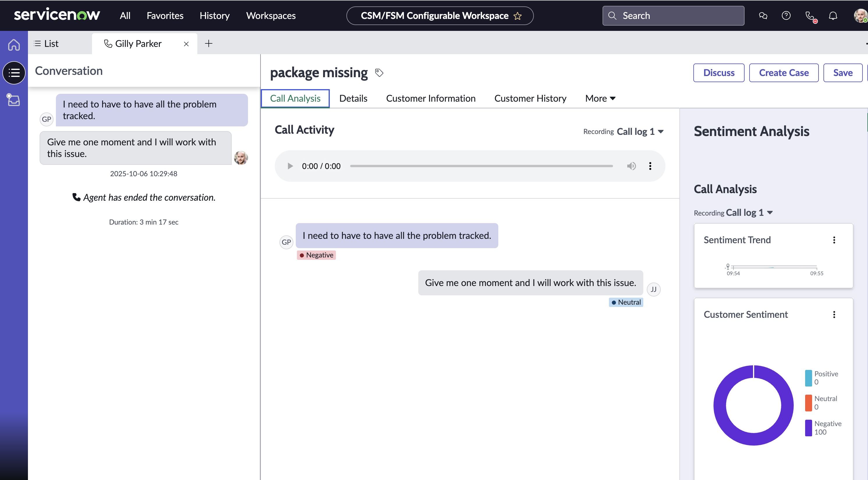Open the help question mark icon
This screenshot has width=868, height=480.
click(x=786, y=15)
